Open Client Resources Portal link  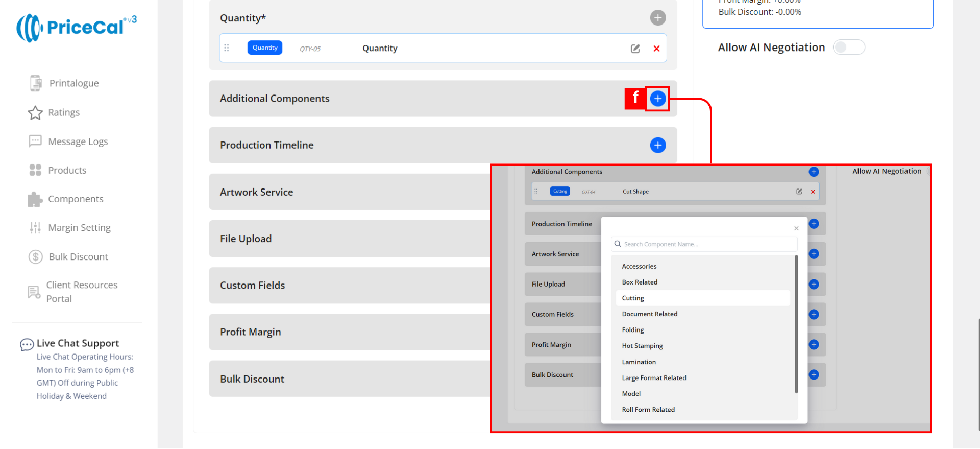82,292
